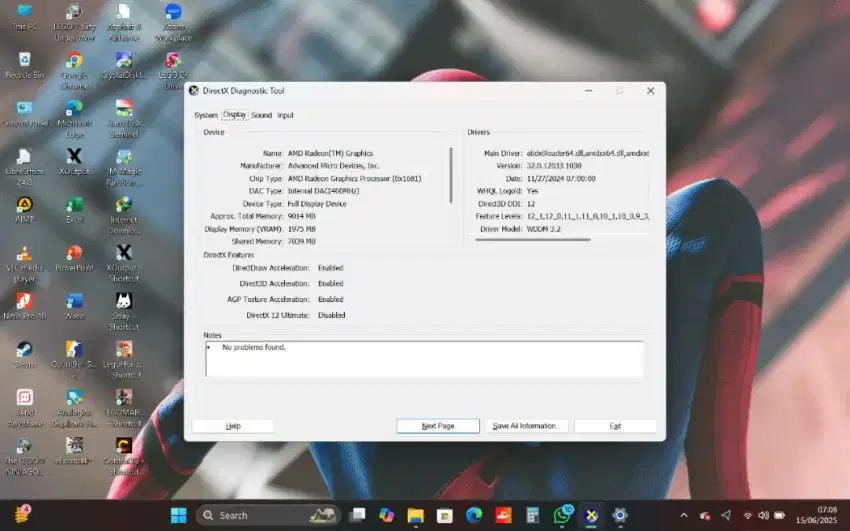Viewport: 850px width, 531px height.
Task: Click Save All Information button
Action: pos(526,426)
